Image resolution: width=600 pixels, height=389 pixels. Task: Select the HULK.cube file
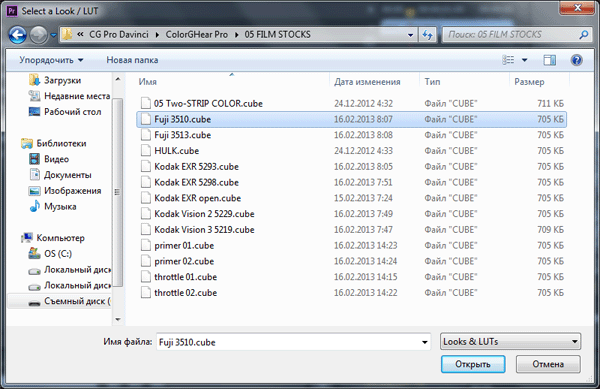coord(352,151)
